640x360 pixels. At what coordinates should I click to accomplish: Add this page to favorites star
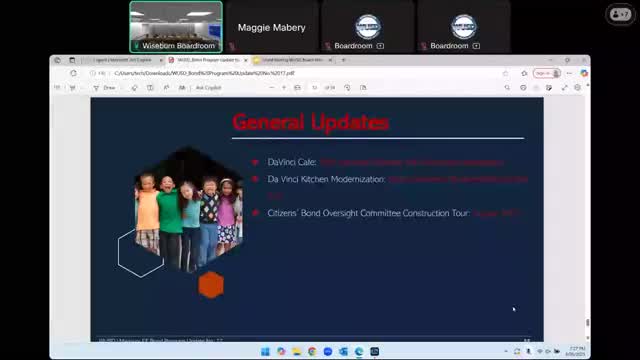coord(506,73)
